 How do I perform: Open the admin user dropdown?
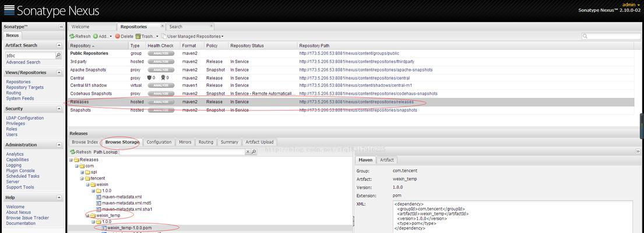(x=631, y=5)
